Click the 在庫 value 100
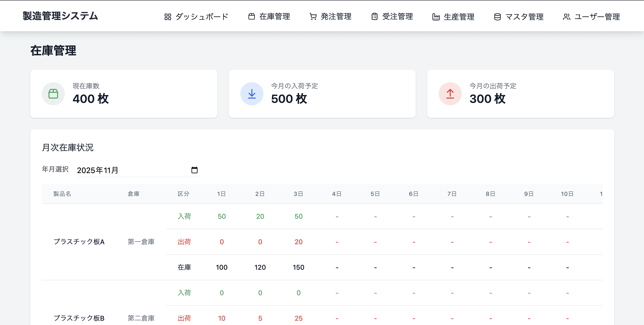The width and height of the screenshot is (644, 325). pos(221,268)
